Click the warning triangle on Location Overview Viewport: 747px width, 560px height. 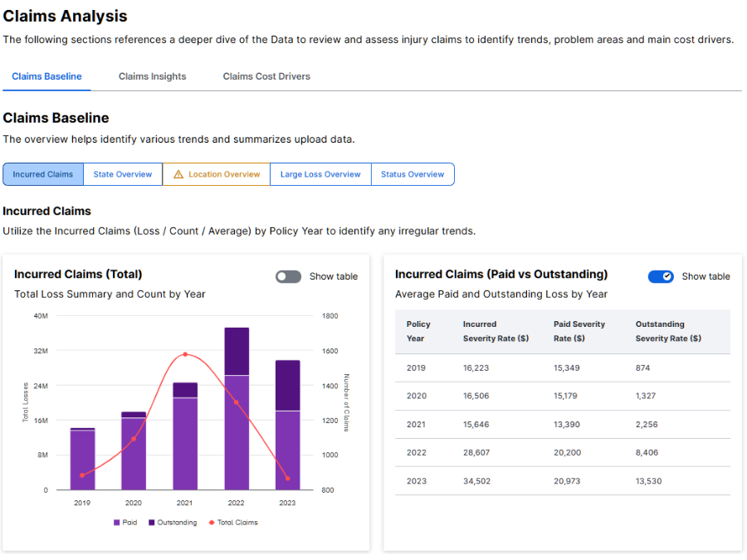coord(179,174)
